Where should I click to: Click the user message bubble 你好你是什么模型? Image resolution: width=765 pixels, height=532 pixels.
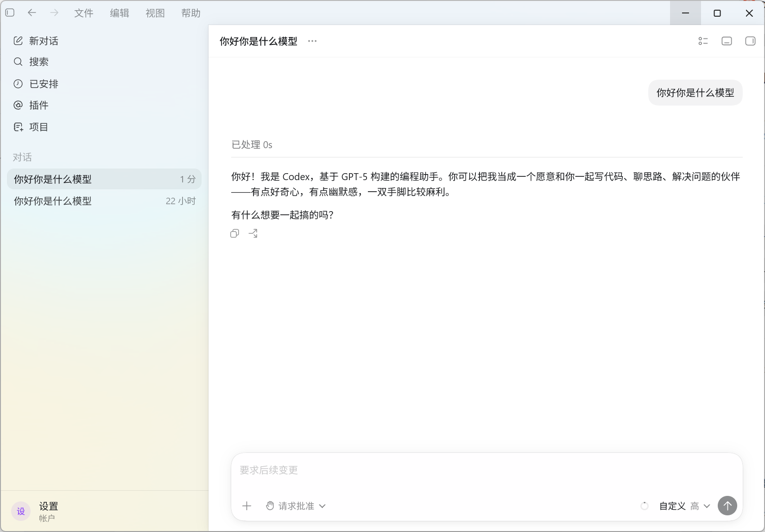(695, 93)
